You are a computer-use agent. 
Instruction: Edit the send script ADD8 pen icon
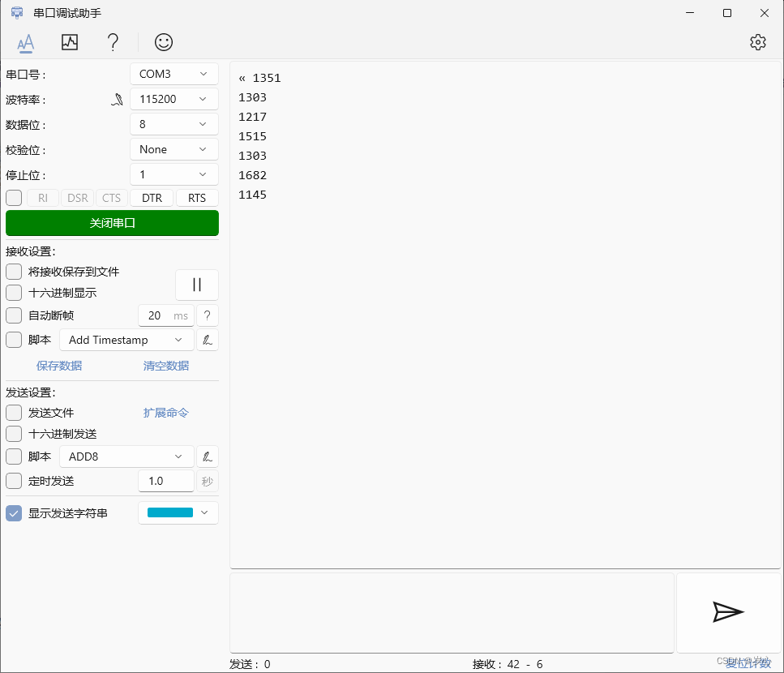(x=207, y=457)
